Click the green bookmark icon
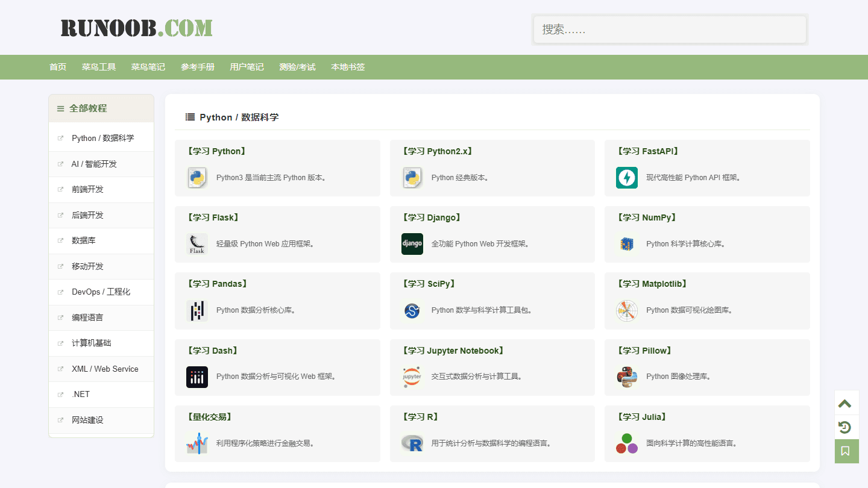 [x=846, y=451]
